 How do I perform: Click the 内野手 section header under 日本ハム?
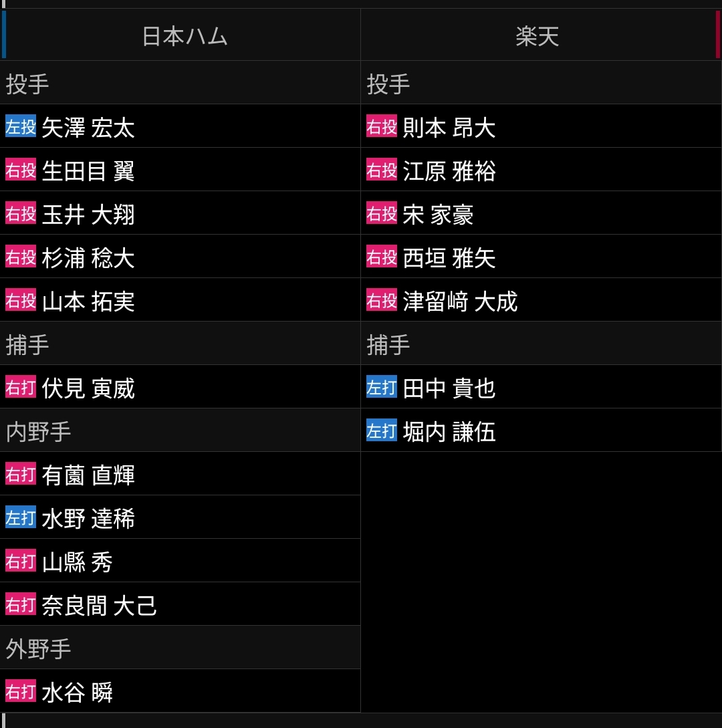(x=39, y=431)
